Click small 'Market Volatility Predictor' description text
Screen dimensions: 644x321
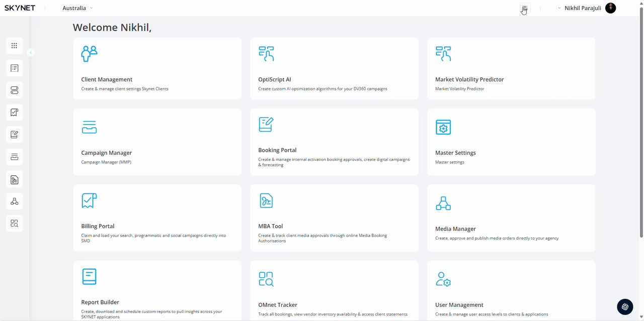pyautogui.click(x=460, y=89)
